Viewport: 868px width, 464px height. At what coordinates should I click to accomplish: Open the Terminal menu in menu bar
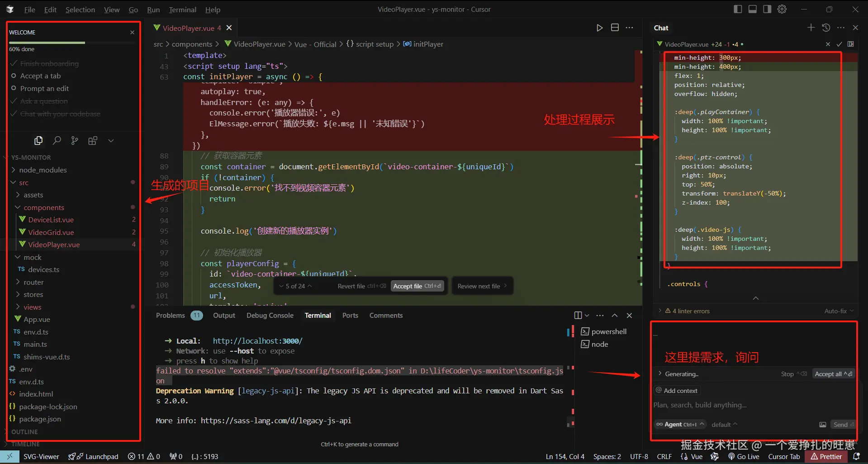point(182,10)
